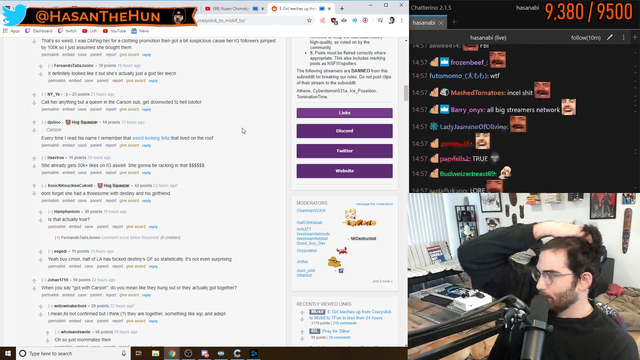The image size is (640, 360).
Task: Click username MashedTomatoes in chat
Action: (478, 93)
